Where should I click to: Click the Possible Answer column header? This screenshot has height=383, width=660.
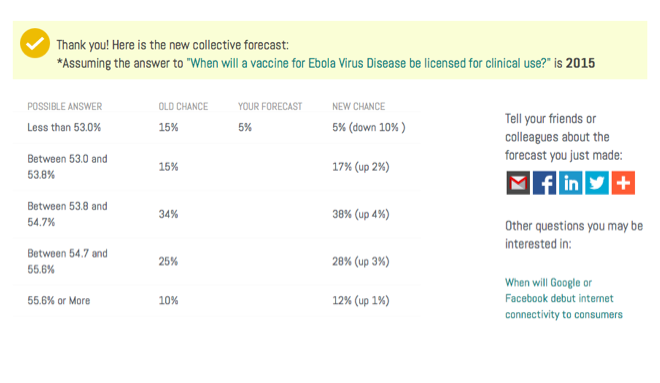tap(64, 106)
